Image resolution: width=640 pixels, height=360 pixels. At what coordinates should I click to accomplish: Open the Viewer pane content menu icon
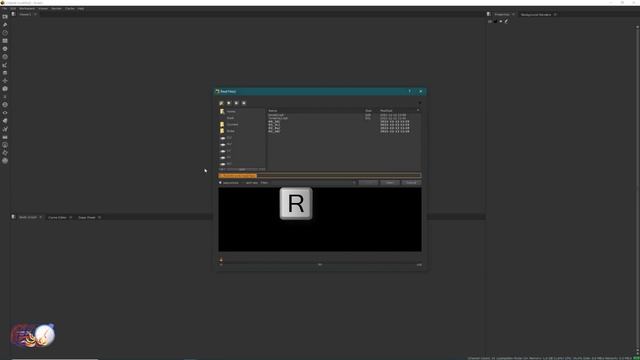(13, 14)
